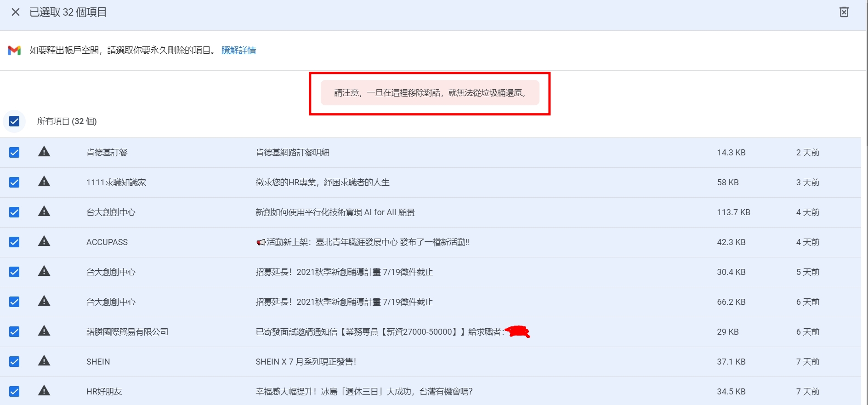Click the 37.1 KB size value
Viewport: 868px width, 405px height.
(x=731, y=362)
